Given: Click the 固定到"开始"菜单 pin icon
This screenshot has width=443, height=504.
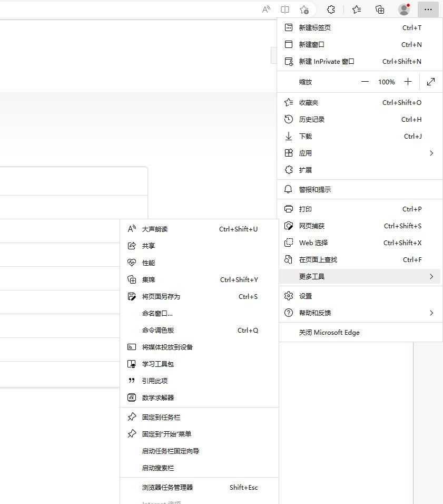Looking at the screenshot, I should 132,433.
